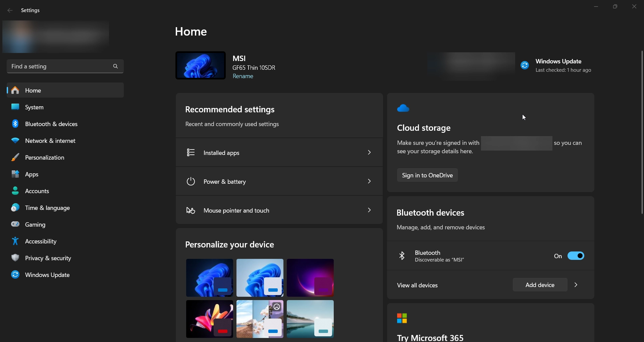The width and height of the screenshot is (644, 342).
Task: Click the Power & battery row label
Action: 225,182
